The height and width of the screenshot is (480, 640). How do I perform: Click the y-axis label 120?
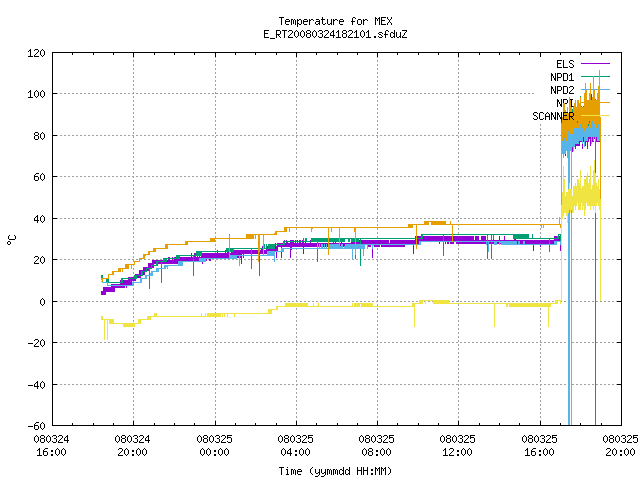[36, 53]
